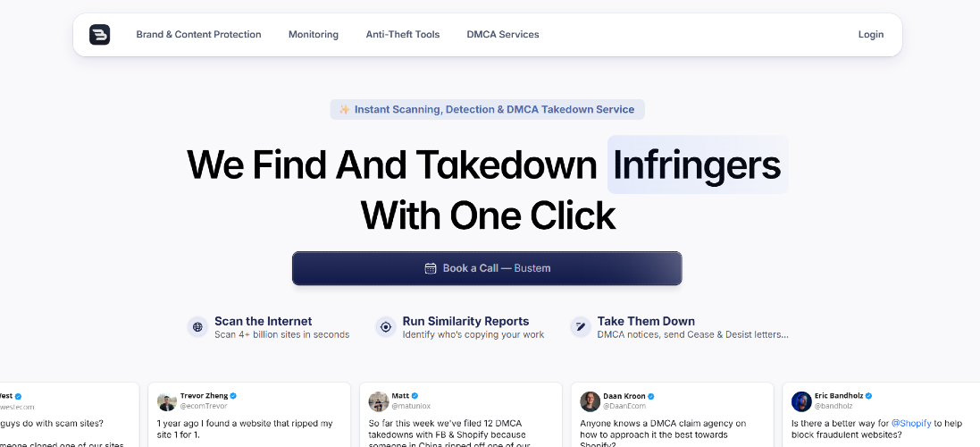Click the Book a Call button
Screen dimensions: 980x447
point(487,268)
